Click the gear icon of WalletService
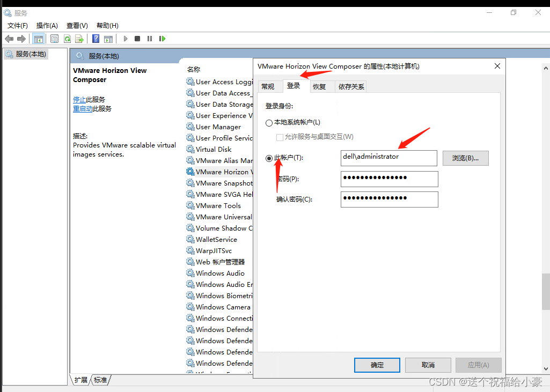550x392 pixels. (190, 239)
